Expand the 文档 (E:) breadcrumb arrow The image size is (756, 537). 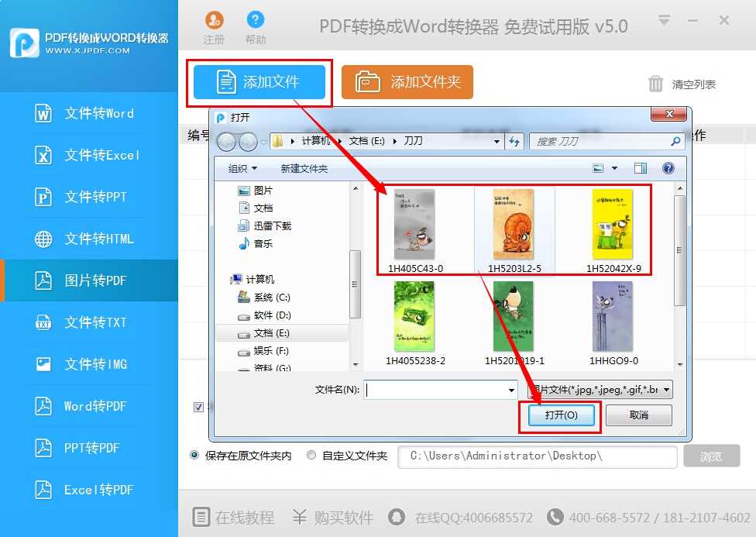tap(395, 141)
